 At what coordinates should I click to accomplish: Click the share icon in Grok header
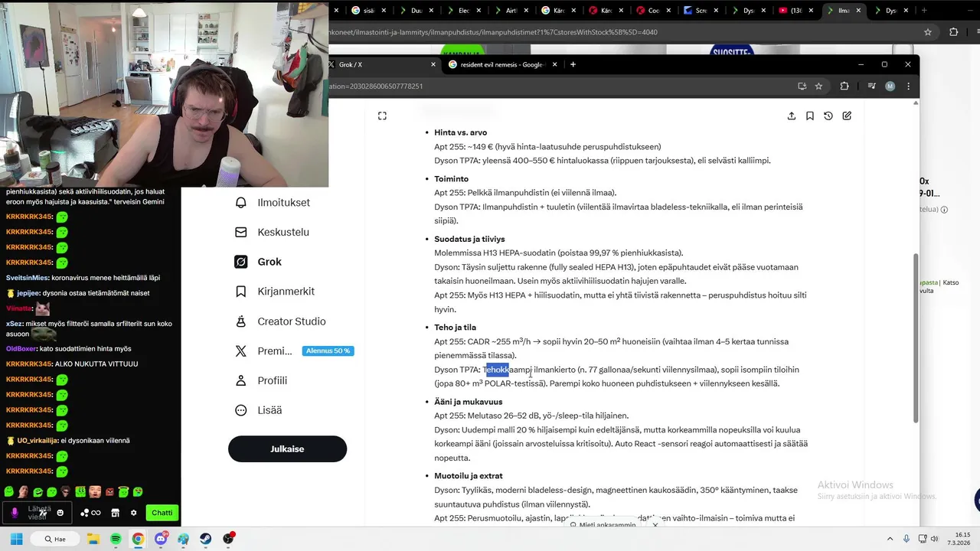click(x=791, y=116)
